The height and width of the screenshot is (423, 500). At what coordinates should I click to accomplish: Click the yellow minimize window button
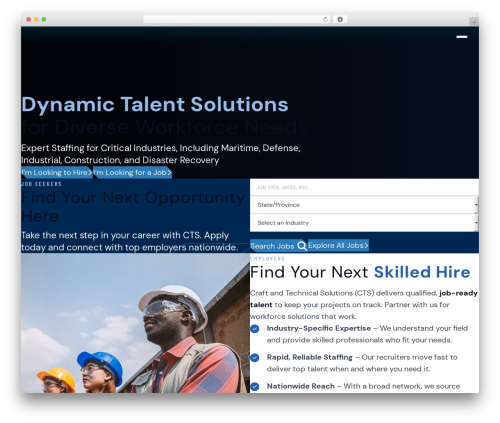pos(36,20)
